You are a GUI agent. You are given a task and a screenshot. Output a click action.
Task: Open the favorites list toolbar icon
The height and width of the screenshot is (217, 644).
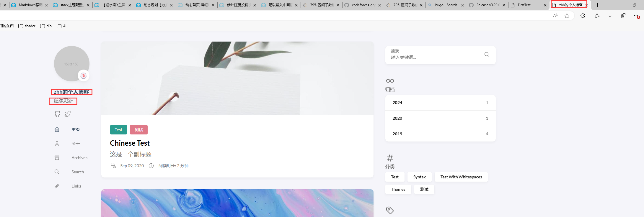[597, 16]
